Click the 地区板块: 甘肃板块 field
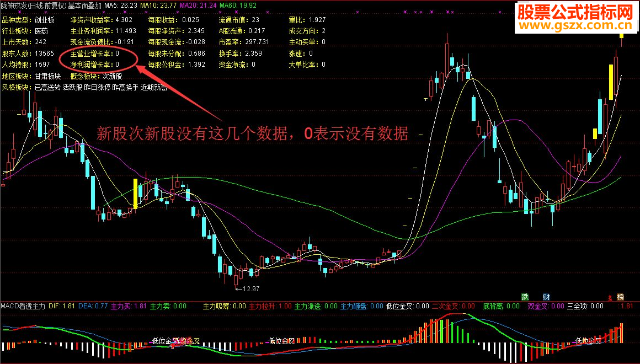This screenshot has width=640, height=364. coord(31,76)
